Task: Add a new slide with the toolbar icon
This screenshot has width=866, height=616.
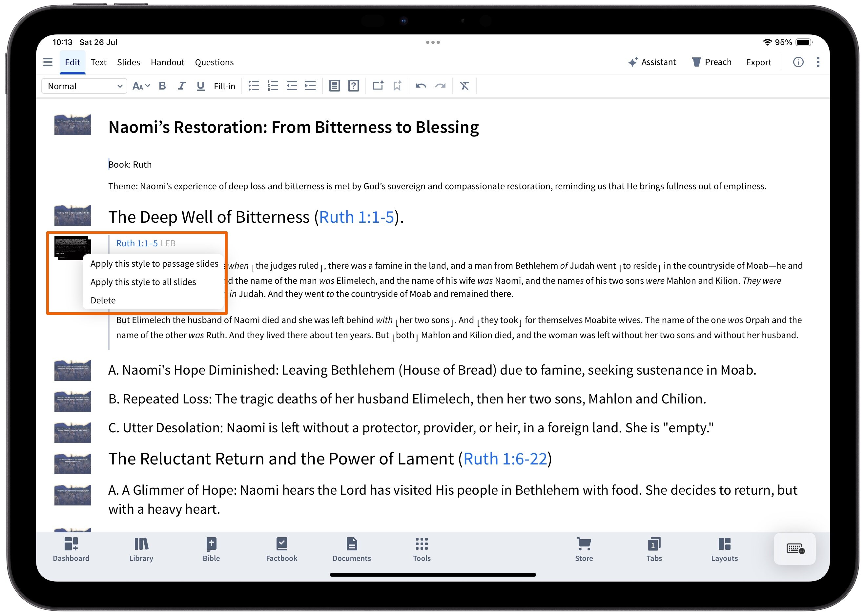Action: (x=378, y=86)
